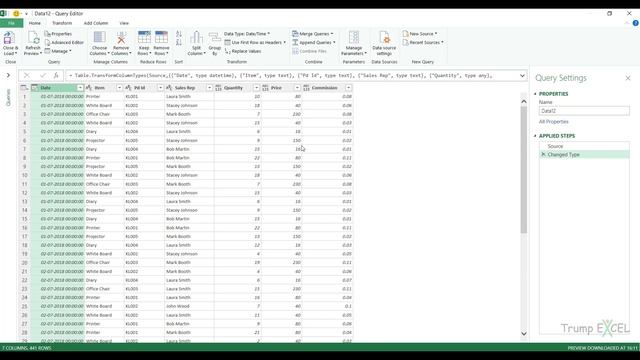640x360 pixels.
Task: Cancel formula edit with X icon
Action: point(27,76)
